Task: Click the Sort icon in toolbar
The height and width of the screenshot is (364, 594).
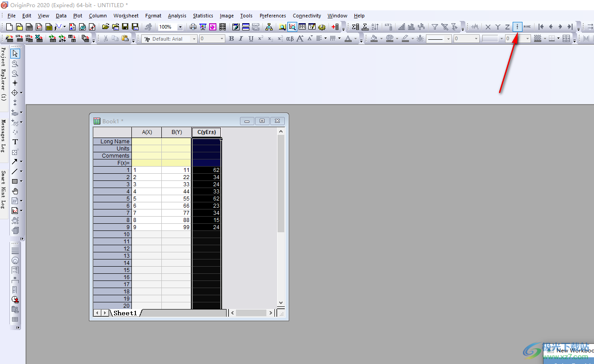Action: [375, 27]
